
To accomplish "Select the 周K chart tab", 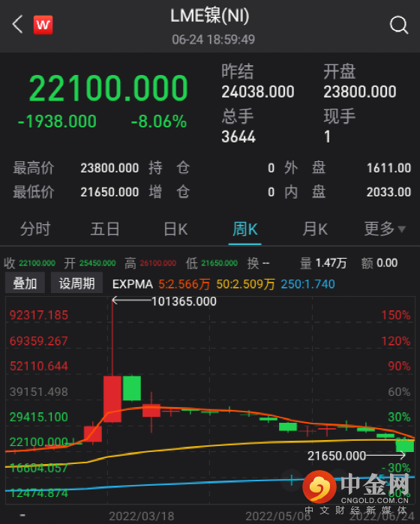I will coord(245,229).
